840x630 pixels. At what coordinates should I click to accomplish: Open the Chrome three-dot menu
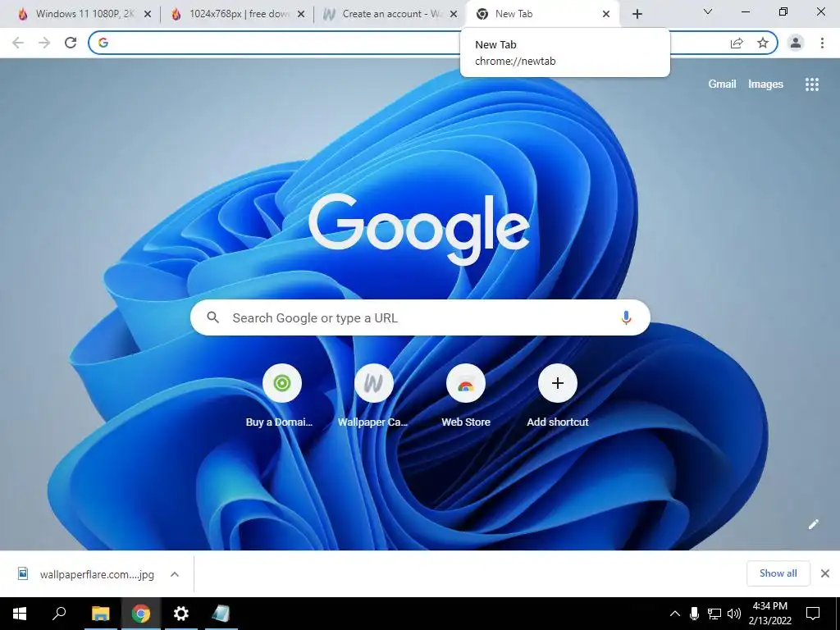(x=822, y=43)
